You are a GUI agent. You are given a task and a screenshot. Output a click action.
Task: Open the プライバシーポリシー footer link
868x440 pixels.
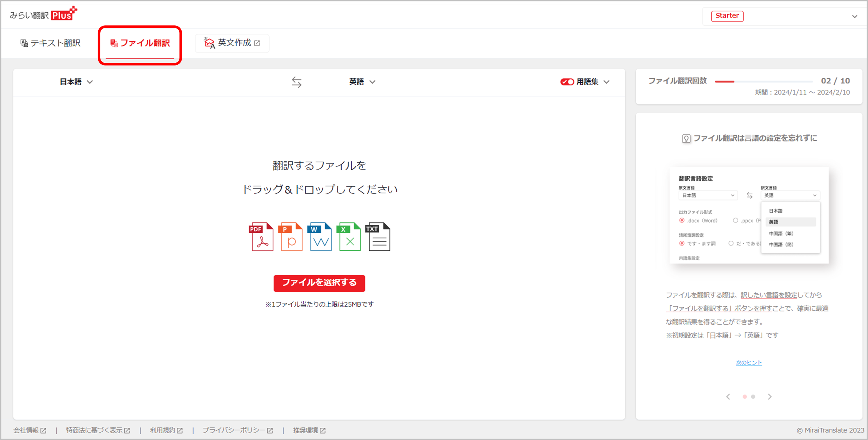click(x=238, y=430)
